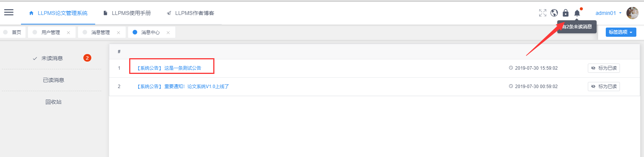This screenshot has height=157, width=644.
Task: Mark the 测试公告 message as read
Action: click(604, 68)
